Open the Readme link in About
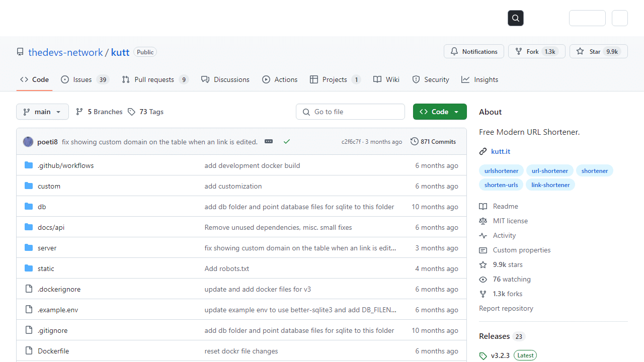This screenshot has width=644, height=362. 499,206
